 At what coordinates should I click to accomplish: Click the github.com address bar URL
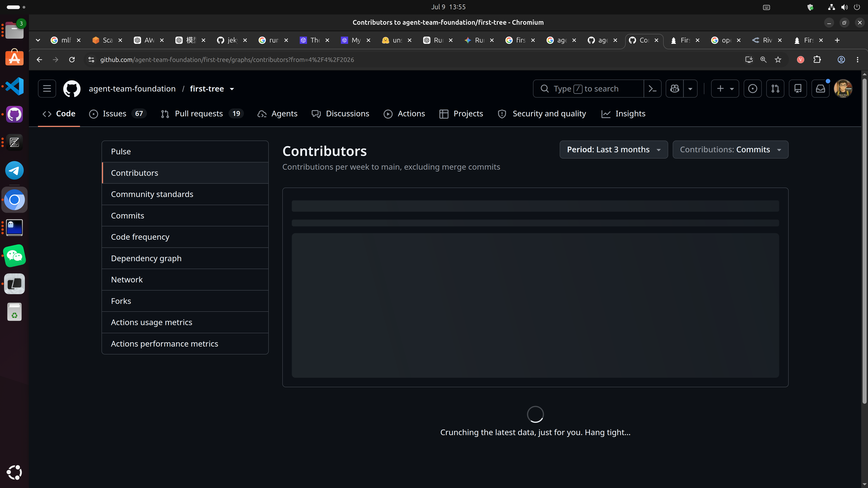[227, 60]
